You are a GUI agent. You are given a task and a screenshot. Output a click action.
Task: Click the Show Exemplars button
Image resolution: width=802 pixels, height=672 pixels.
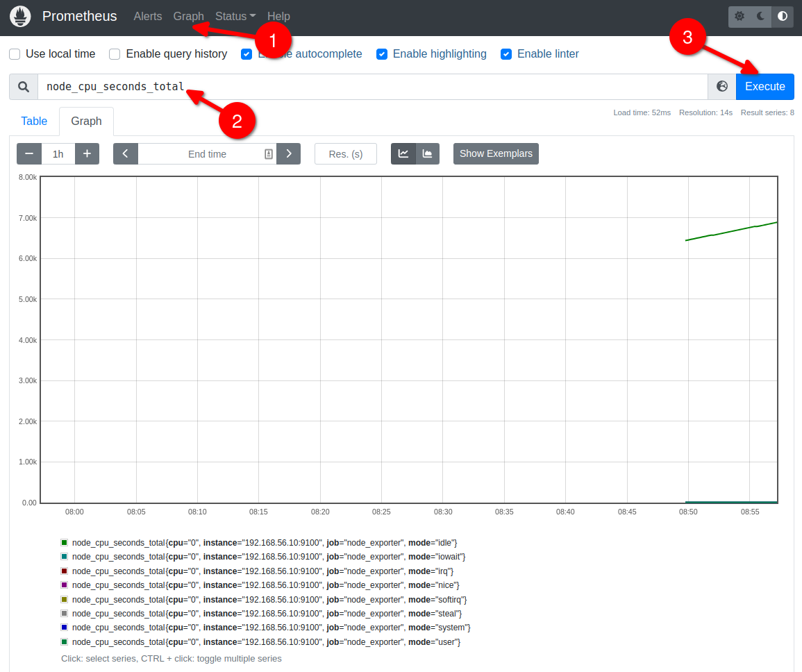click(496, 153)
